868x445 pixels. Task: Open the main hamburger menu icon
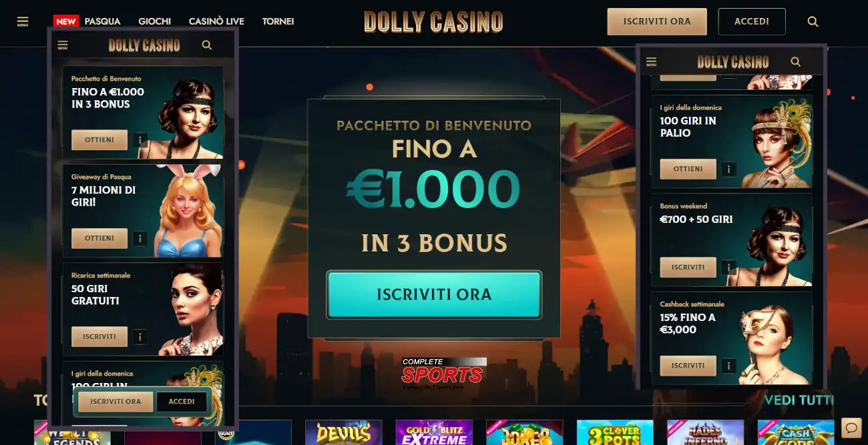(23, 21)
